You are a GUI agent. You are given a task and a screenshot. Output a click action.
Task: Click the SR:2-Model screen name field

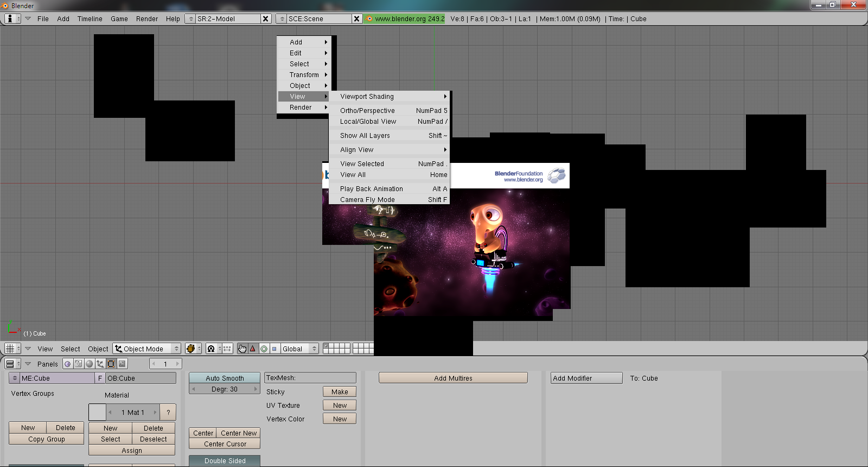click(x=228, y=18)
